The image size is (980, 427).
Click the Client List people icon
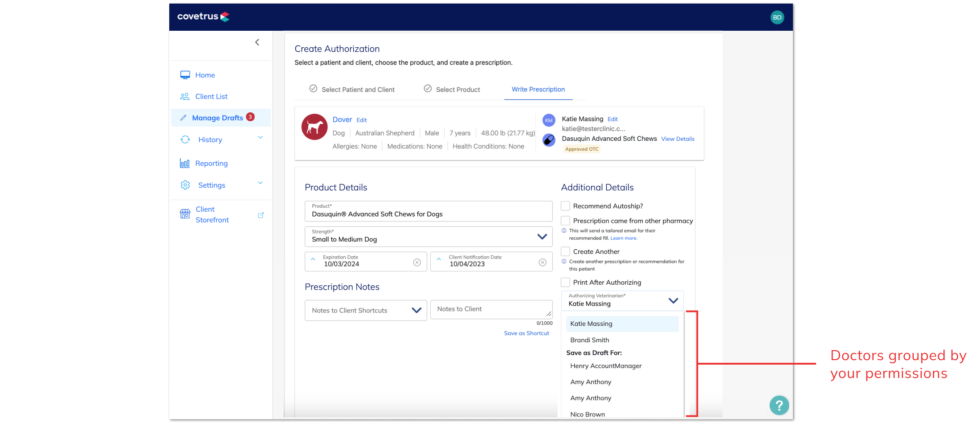tap(185, 96)
